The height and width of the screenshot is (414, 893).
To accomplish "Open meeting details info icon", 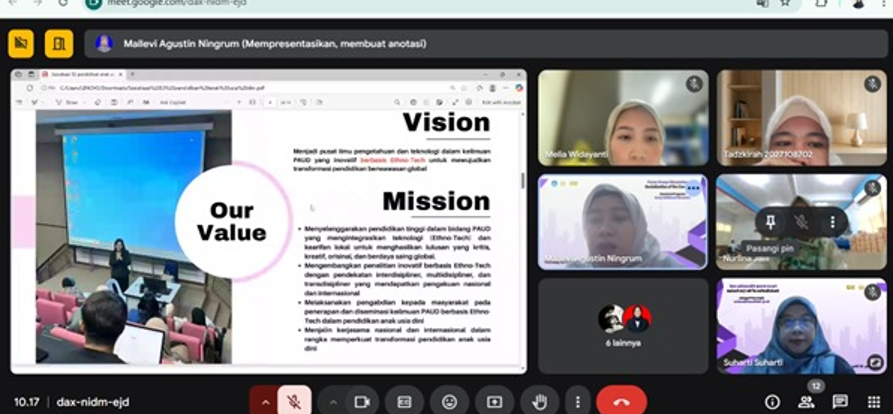I will point(772,401).
